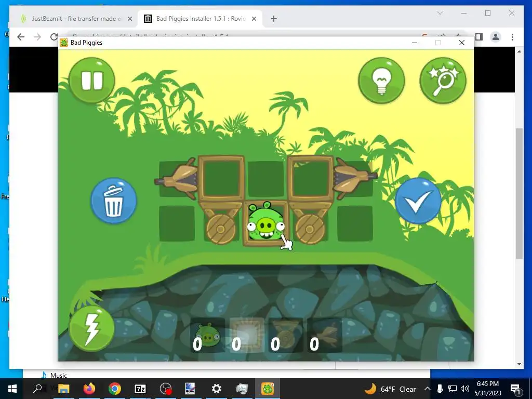This screenshot has height=399, width=532.
Task: Open the star magnifier level goals
Action: [443, 81]
